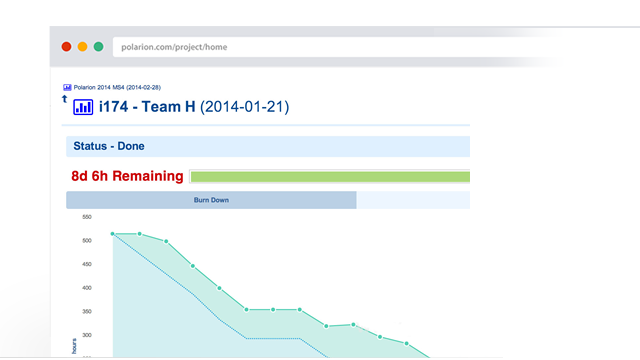
Task: Click the data point at the 400 hours level
Action: (x=219, y=288)
